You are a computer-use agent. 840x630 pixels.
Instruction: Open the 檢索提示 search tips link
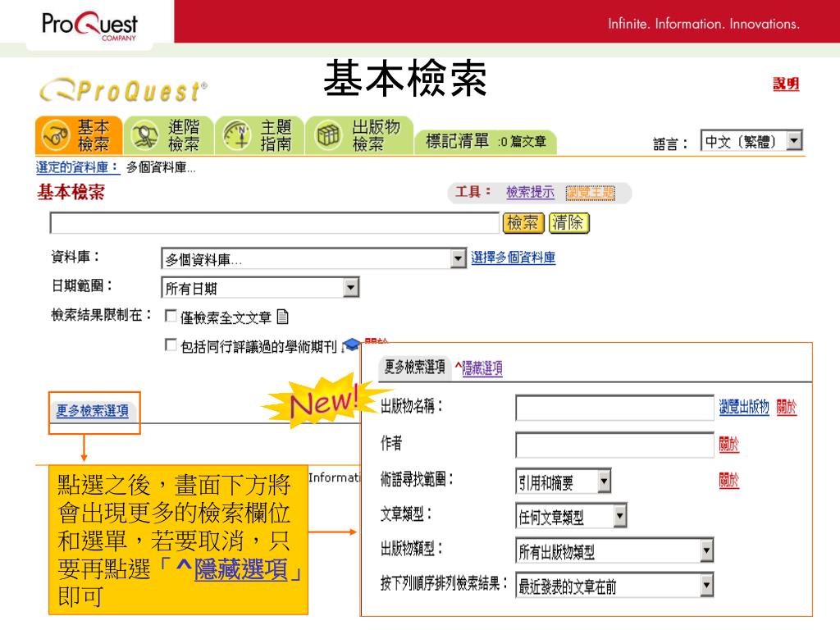point(530,192)
